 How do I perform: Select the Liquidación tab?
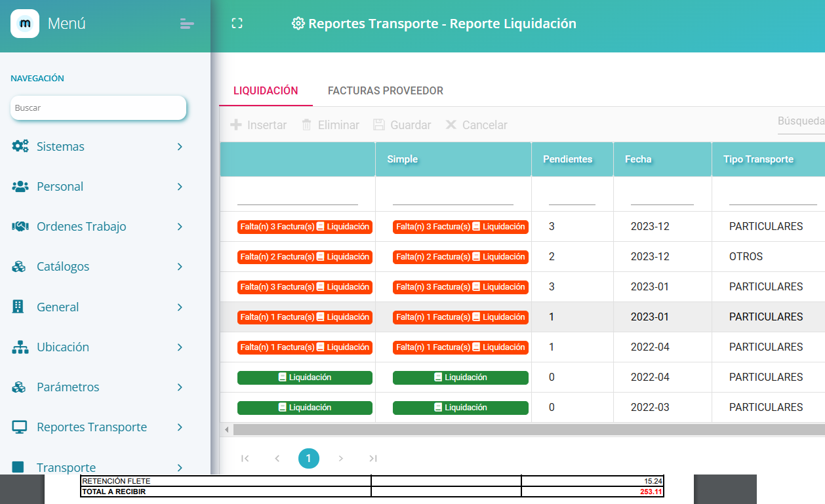click(266, 91)
